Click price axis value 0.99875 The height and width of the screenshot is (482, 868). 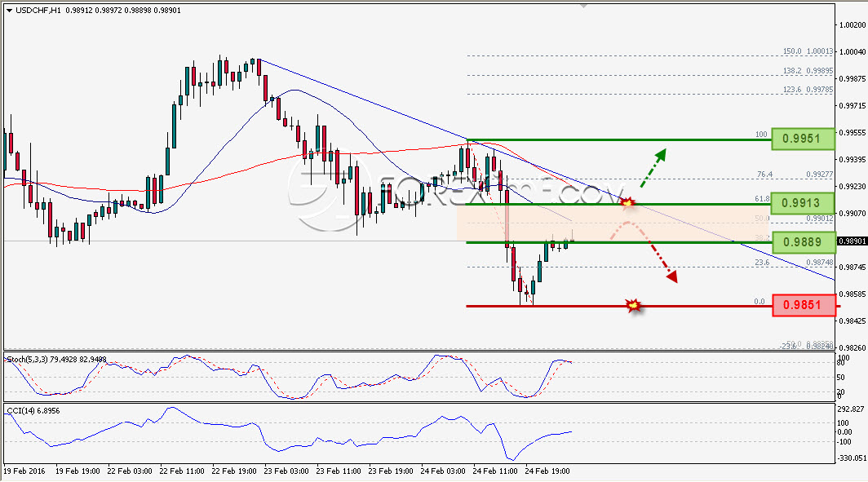(x=852, y=78)
